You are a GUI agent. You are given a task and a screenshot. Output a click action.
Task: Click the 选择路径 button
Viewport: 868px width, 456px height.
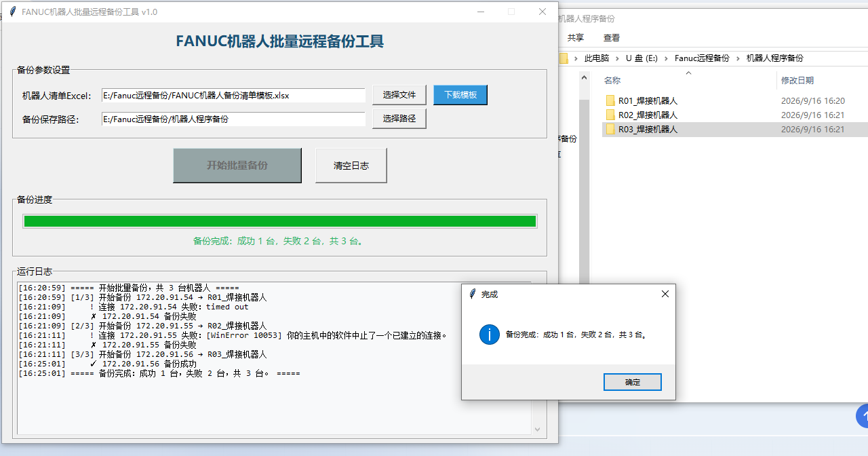tap(399, 119)
